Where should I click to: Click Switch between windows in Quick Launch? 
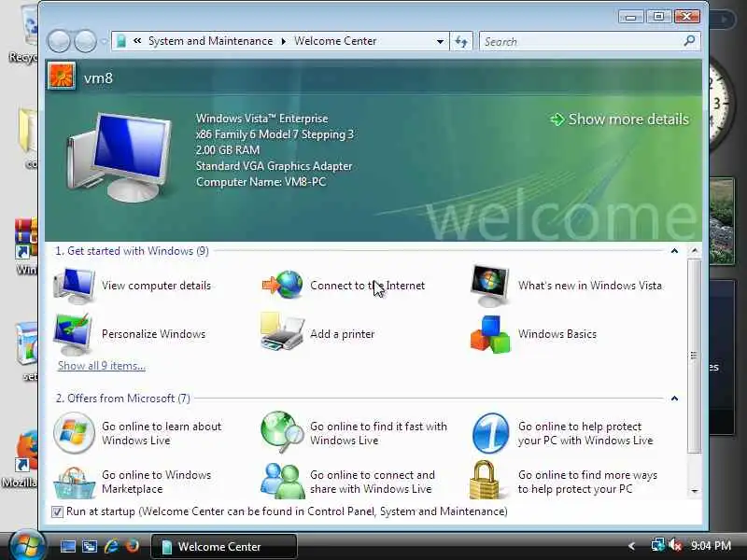tap(90, 546)
